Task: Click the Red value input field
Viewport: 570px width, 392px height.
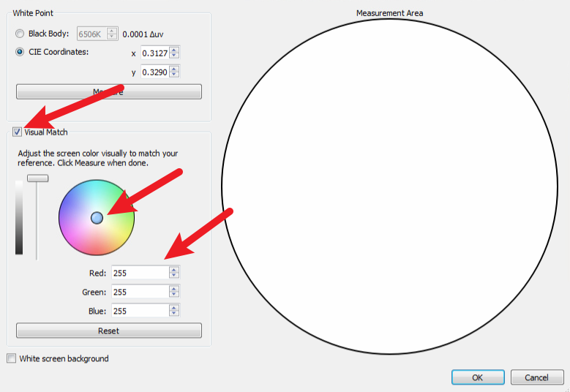Action: tap(139, 273)
